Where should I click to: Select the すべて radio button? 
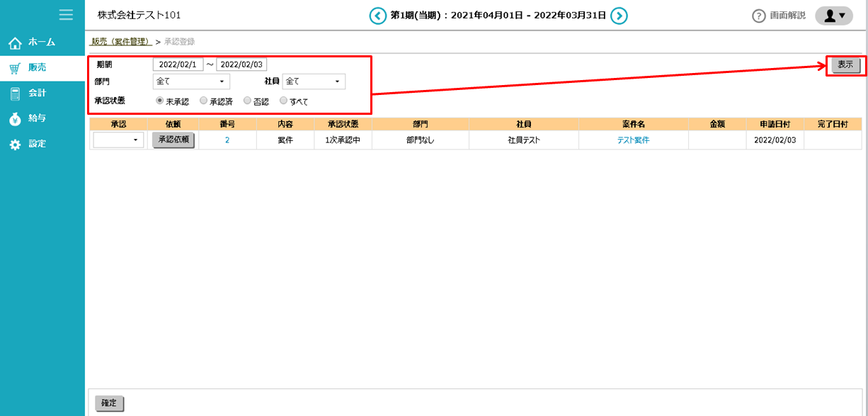(284, 101)
